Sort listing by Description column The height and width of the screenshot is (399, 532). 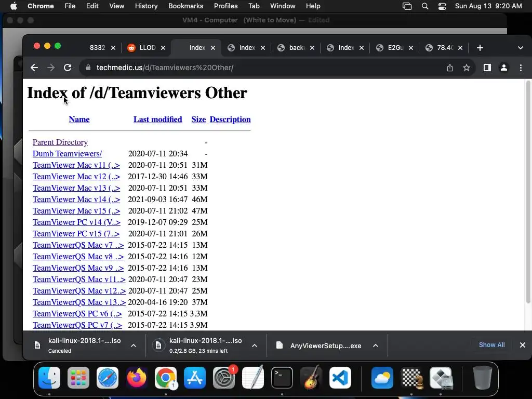click(230, 119)
